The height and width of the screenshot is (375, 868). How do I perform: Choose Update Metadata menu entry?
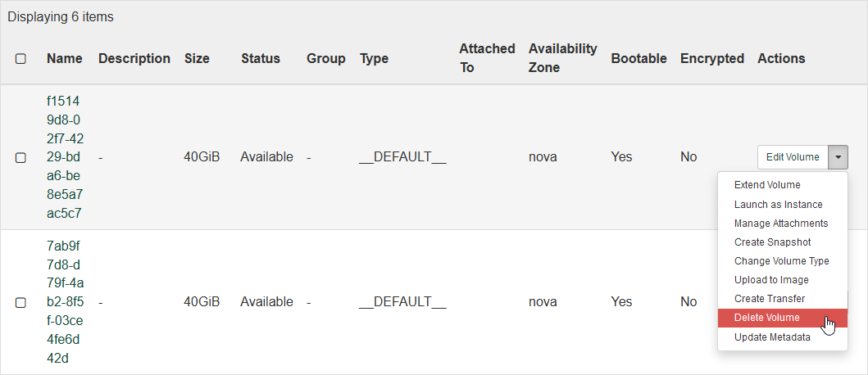coord(772,337)
